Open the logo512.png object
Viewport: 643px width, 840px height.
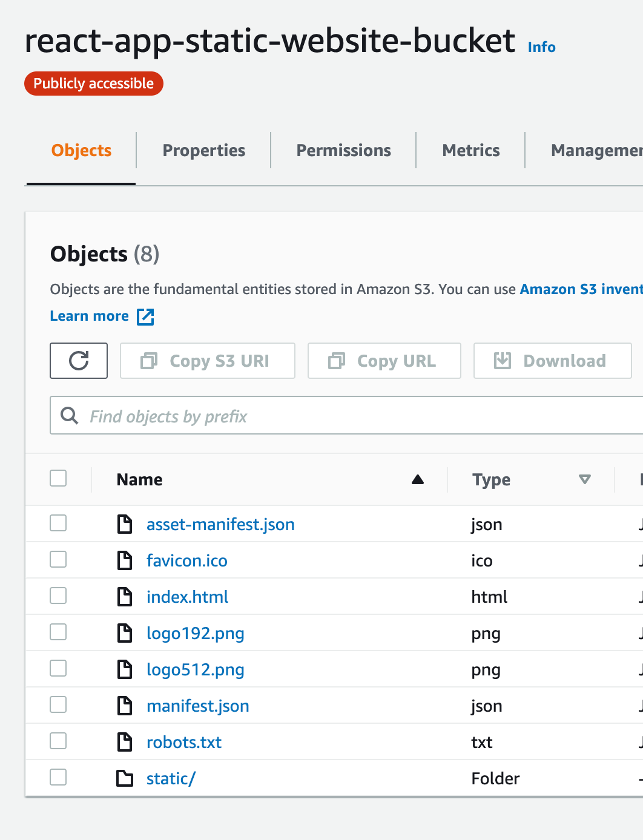[196, 670]
